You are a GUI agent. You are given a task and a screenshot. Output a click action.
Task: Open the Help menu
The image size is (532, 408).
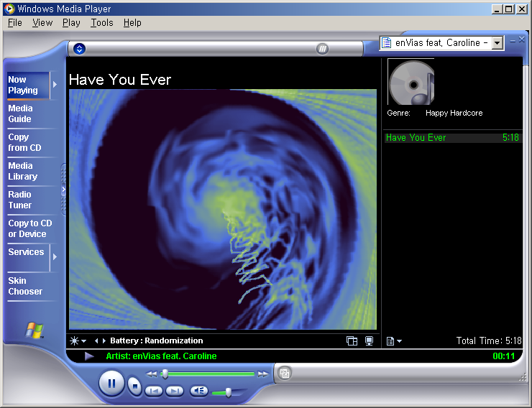(x=132, y=23)
